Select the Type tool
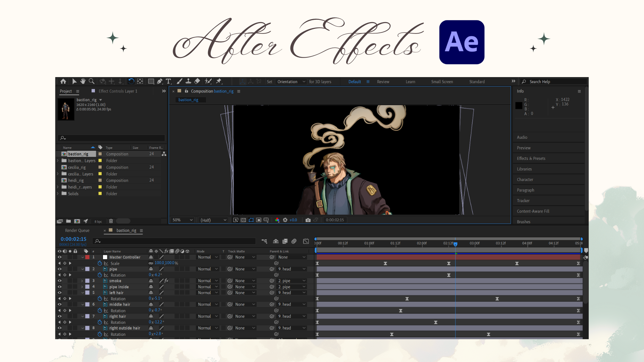 click(x=168, y=81)
